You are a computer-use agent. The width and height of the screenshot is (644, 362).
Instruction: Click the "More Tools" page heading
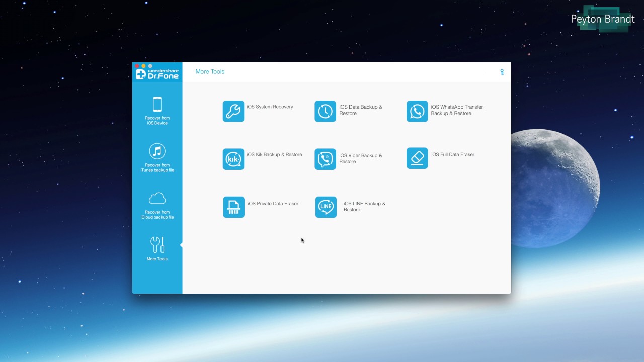click(210, 72)
